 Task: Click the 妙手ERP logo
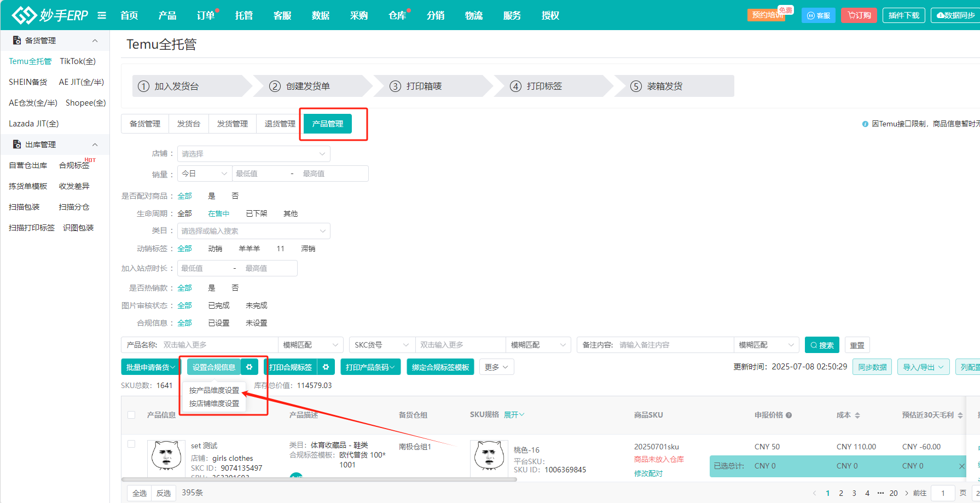tap(50, 15)
